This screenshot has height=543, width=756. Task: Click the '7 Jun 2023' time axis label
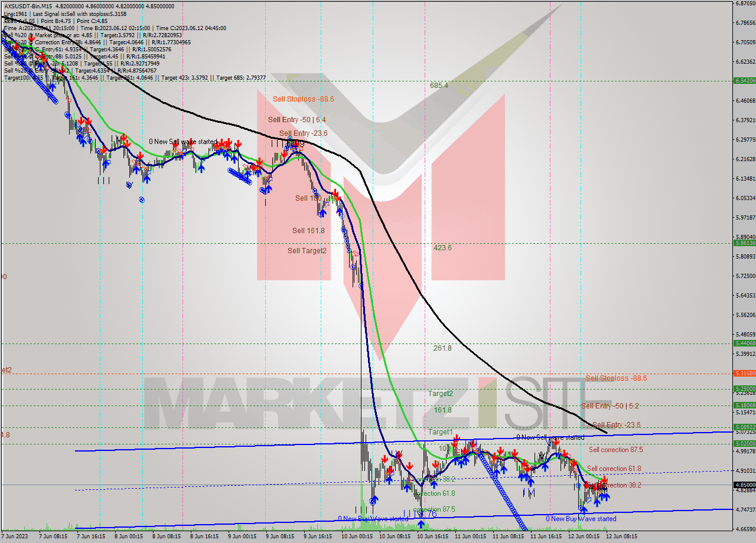14,537
